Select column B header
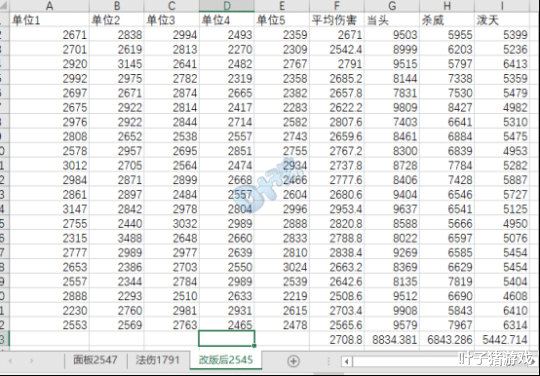540x376 pixels. [x=117, y=6]
